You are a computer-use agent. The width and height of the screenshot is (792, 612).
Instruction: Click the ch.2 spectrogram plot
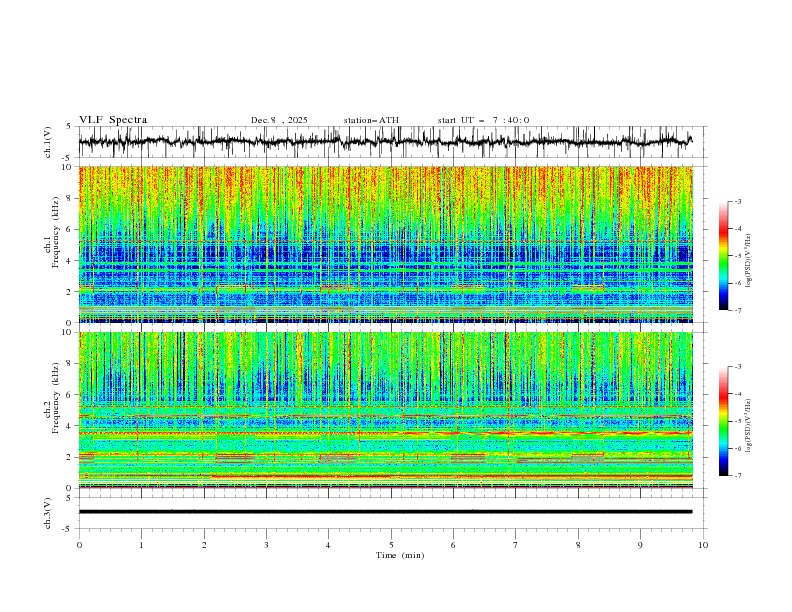(385, 410)
